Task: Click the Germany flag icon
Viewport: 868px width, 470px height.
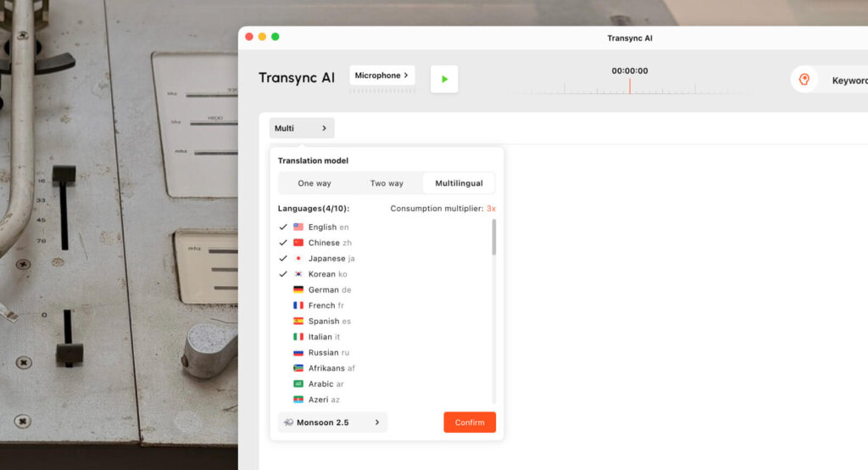Action: click(x=298, y=289)
